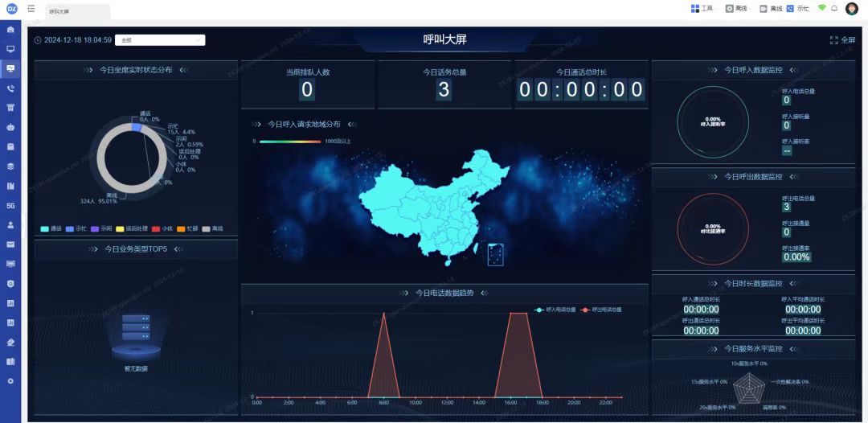Viewport: 868px width, 423px height.
Task: Open the robot icon in the sidebar
Action: pos(10,127)
